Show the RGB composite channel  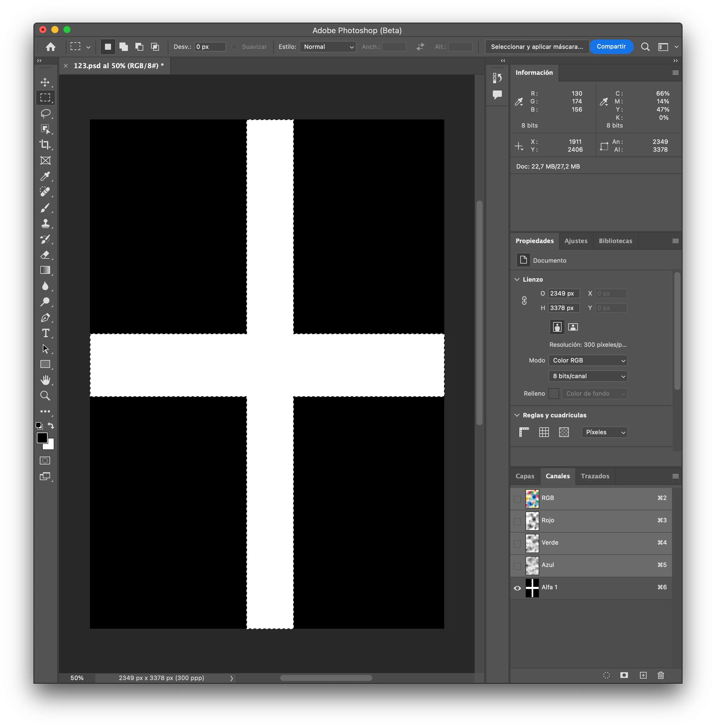pos(518,499)
